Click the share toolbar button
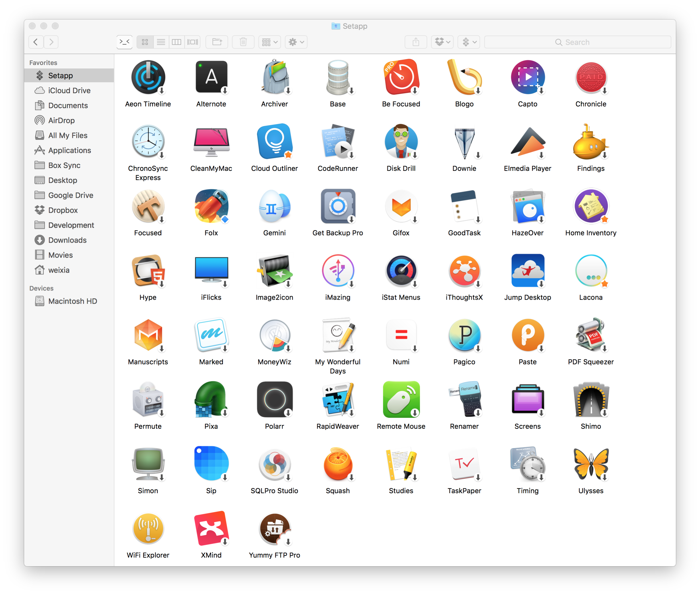700x595 pixels. click(416, 42)
